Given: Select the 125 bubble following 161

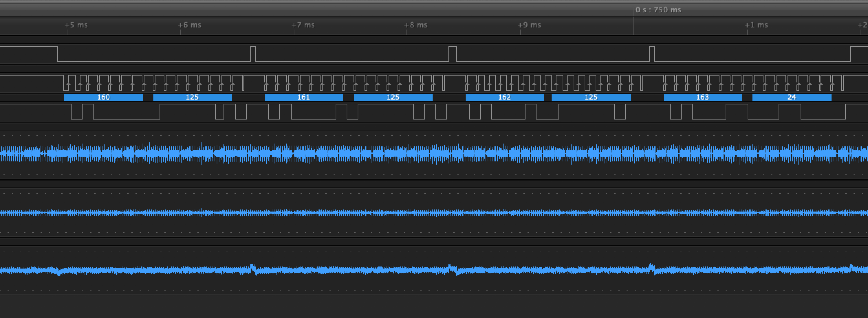Looking at the screenshot, I should coord(393,98).
